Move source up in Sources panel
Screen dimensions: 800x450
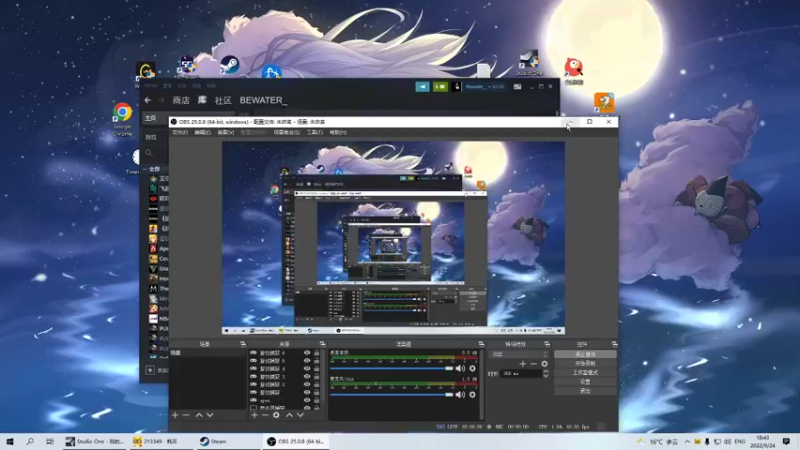289,415
